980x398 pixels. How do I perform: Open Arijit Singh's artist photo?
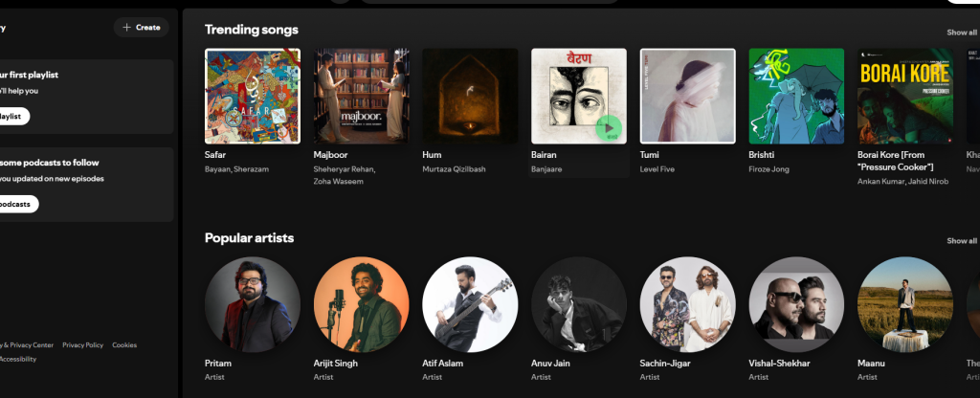click(x=361, y=304)
